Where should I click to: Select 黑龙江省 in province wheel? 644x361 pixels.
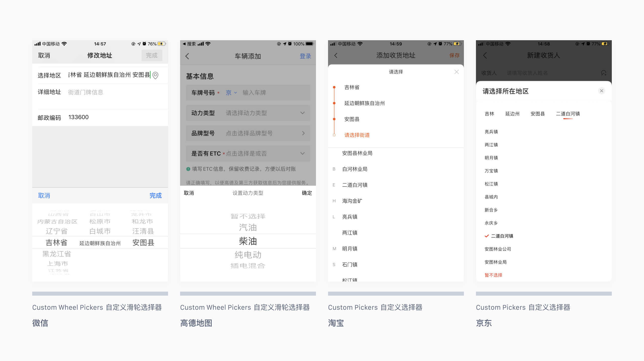57,254
